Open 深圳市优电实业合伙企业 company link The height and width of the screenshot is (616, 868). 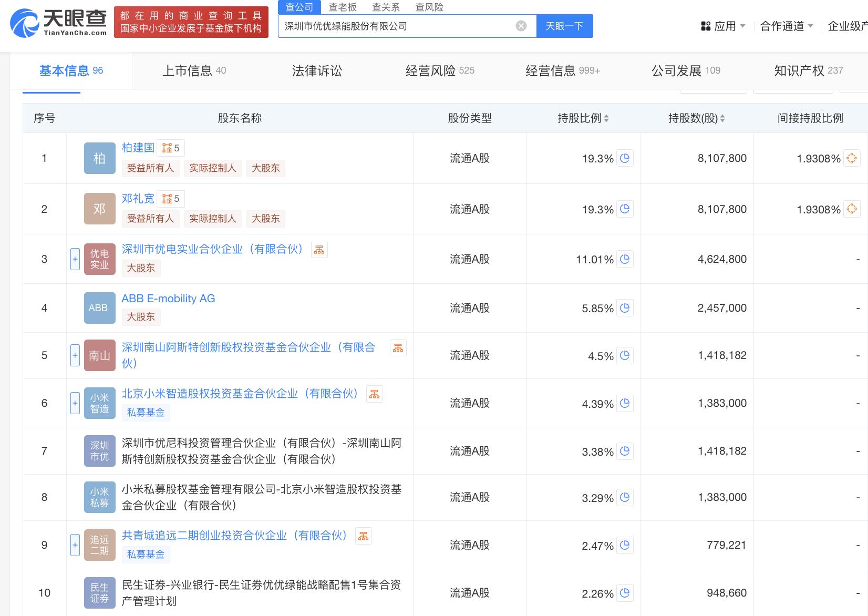point(212,249)
